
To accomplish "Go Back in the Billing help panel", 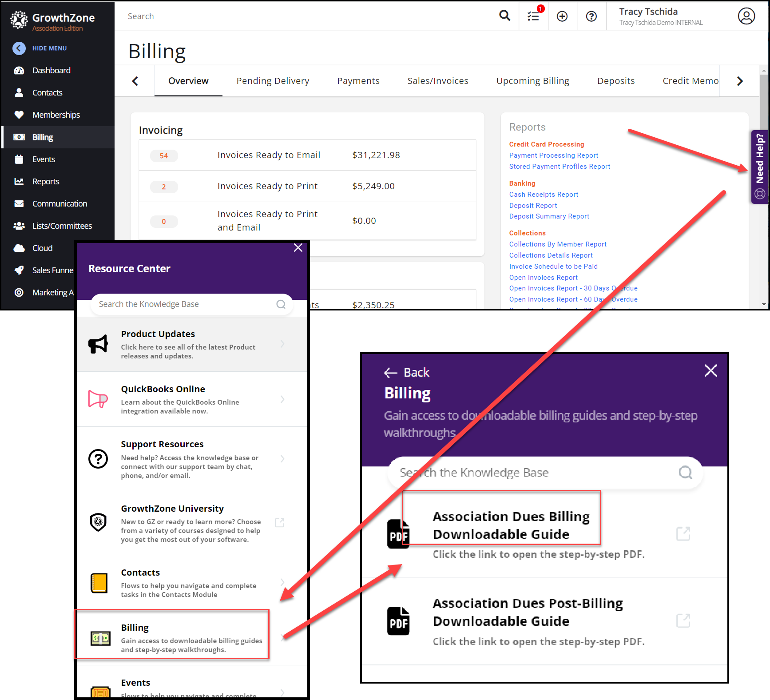I will tap(407, 372).
